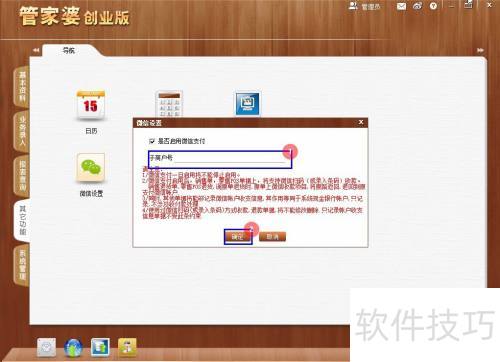Image resolution: width=500 pixels, height=362 pixels.
Task: Click the blue globe icon in bottom dock
Action: (73, 348)
